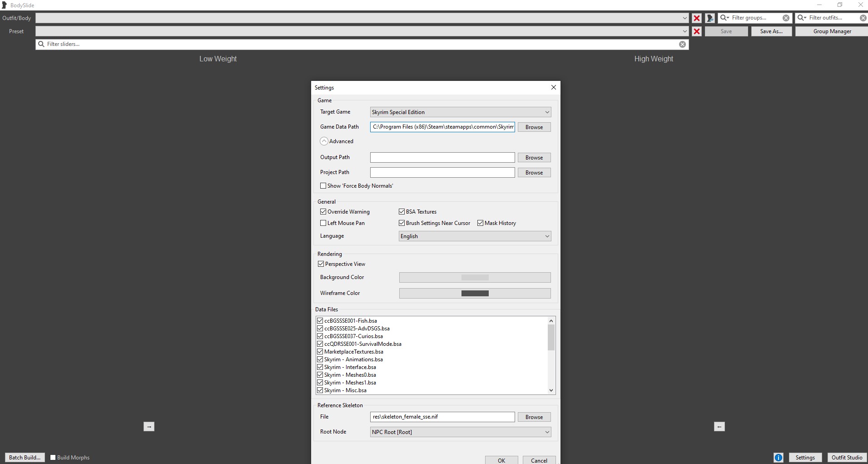This screenshot has height=464, width=868.
Task: Click the Settings button in the bottom bar
Action: [805, 458]
